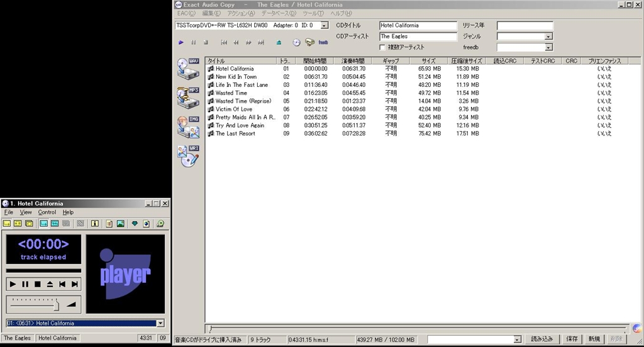The width and height of the screenshot is (644, 347).
Task: Open the アクション(A) menu
Action: (x=241, y=13)
